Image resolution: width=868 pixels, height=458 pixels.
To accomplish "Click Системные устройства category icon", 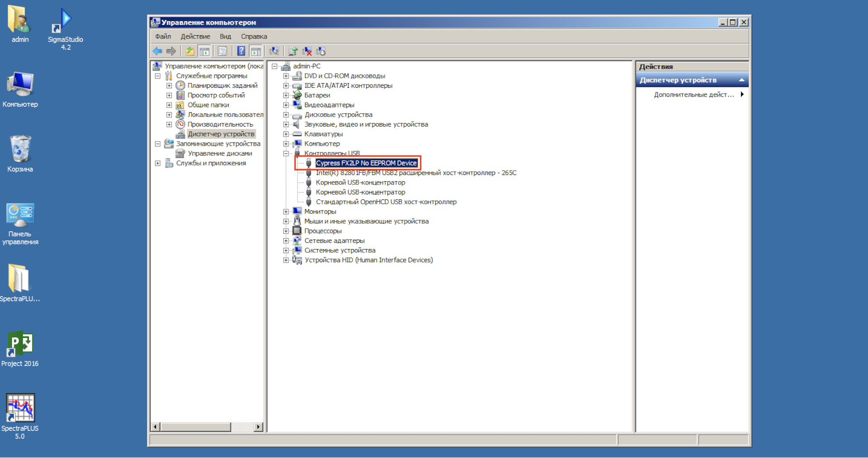I will click(297, 250).
